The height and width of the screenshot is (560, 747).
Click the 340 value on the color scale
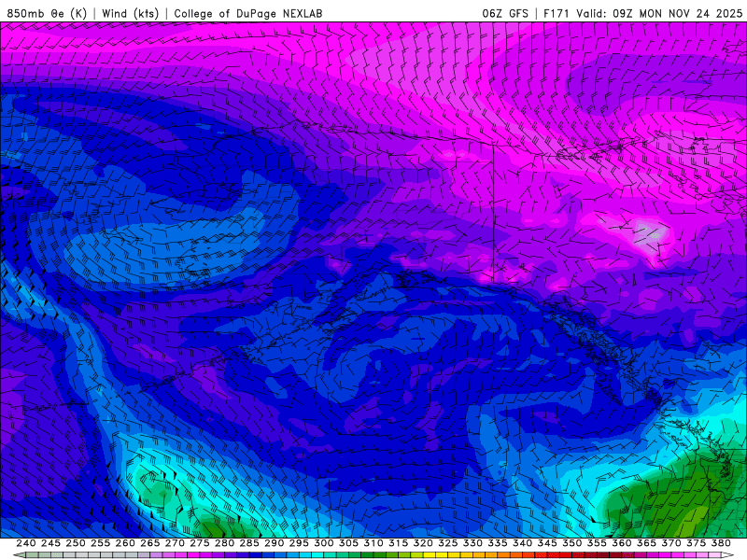[x=522, y=543]
